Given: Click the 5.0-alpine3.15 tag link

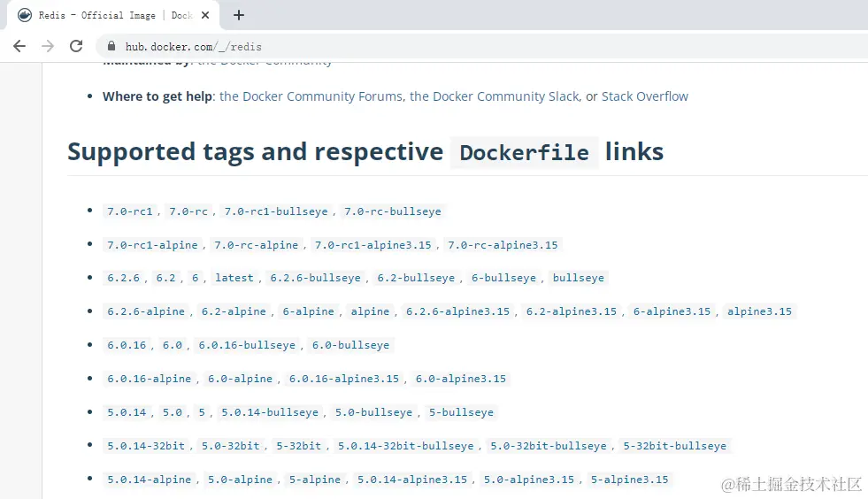Looking at the screenshot, I should 528,480.
